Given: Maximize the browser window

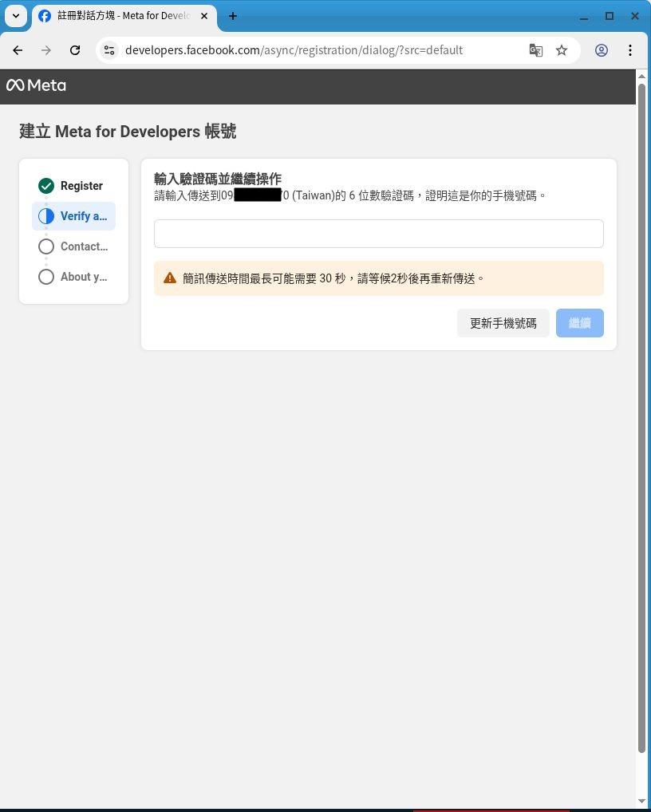Looking at the screenshot, I should coord(610,16).
